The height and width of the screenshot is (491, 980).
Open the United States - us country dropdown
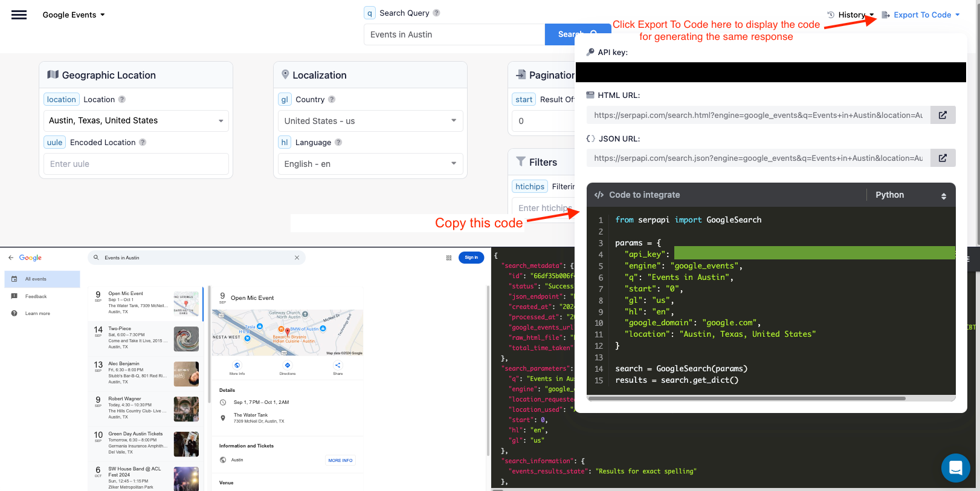(370, 121)
